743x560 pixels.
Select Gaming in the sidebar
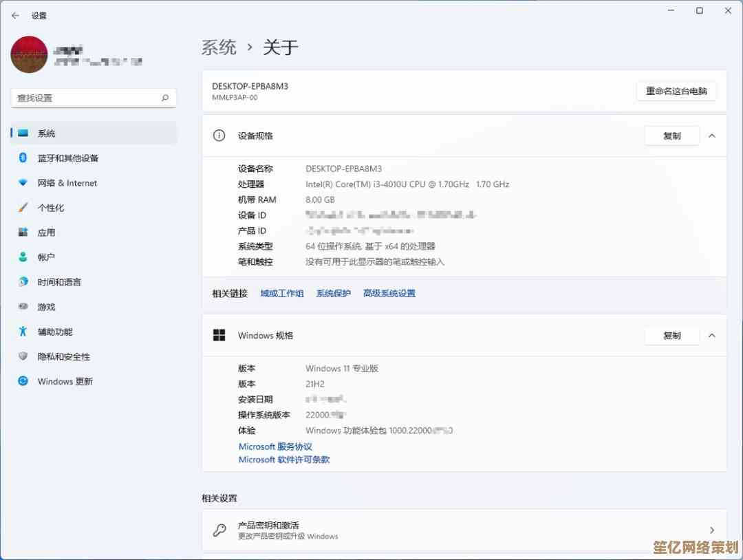[x=46, y=307]
